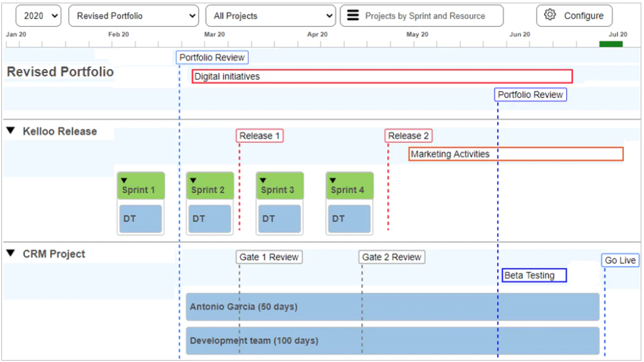Image resolution: width=644 pixels, height=362 pixels.
Task: Select the Development team (100 days) bar
Action: point(392,341)
